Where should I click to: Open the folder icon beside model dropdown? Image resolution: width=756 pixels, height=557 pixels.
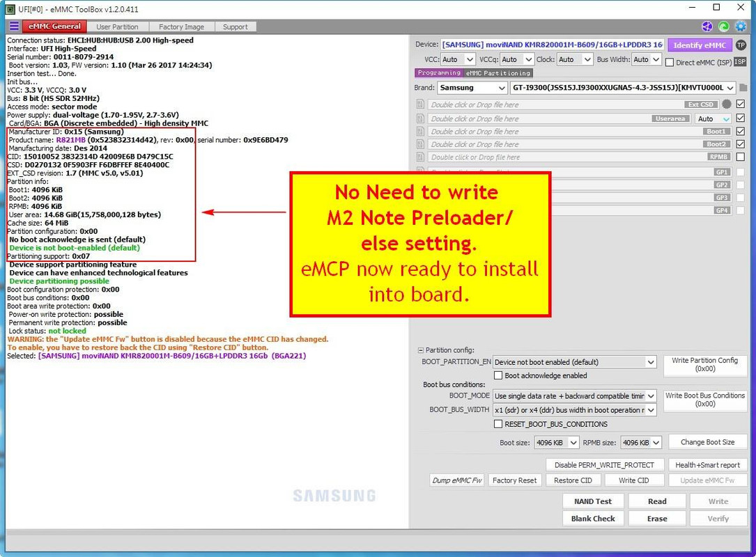(x=743, y=88)
